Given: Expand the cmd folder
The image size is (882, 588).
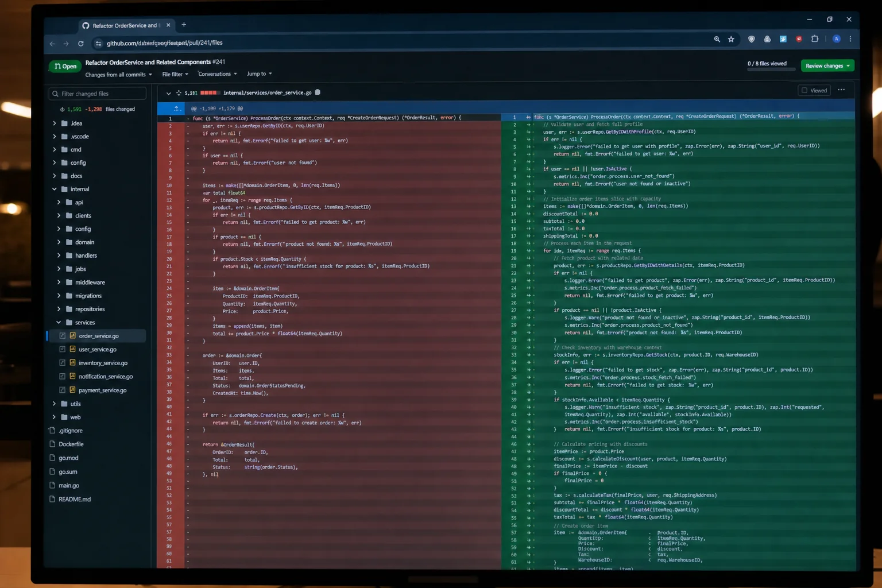Looking at the screenshot, I should tap(55, 150).
